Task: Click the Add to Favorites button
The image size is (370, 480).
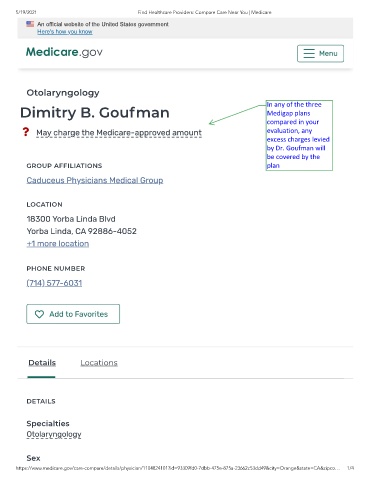Action: [73, 314]
